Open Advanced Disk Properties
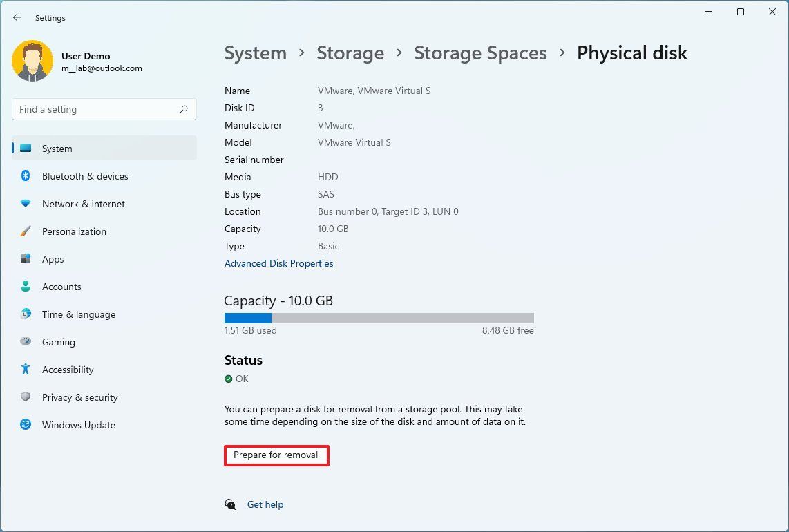Screen dimensions: 789x532 pos(279,263)
